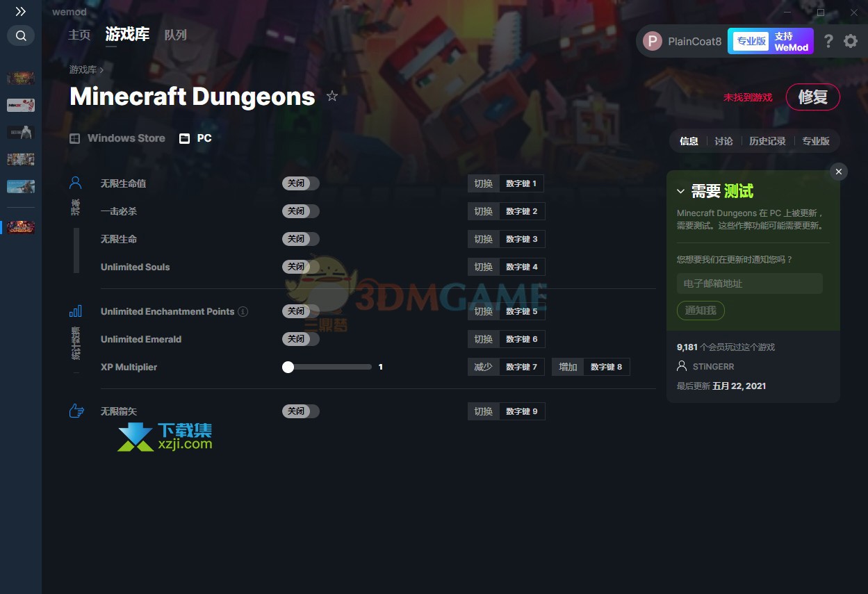Click the XP Multiplier slider handle
868x594 pixels.
click(x=288, y=367)
